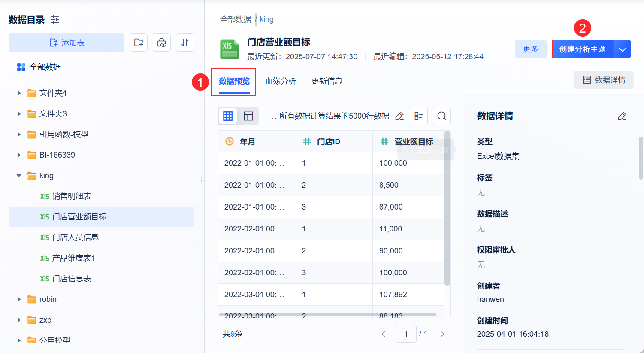Screen dimensions: 644x353
Task: Collapse the king folder
Action: [19, 176]
